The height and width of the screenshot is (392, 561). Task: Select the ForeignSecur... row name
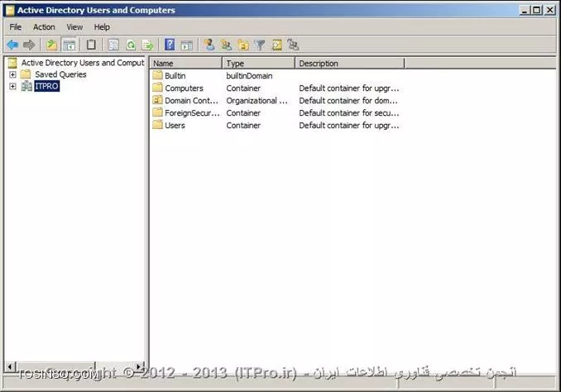193,113
